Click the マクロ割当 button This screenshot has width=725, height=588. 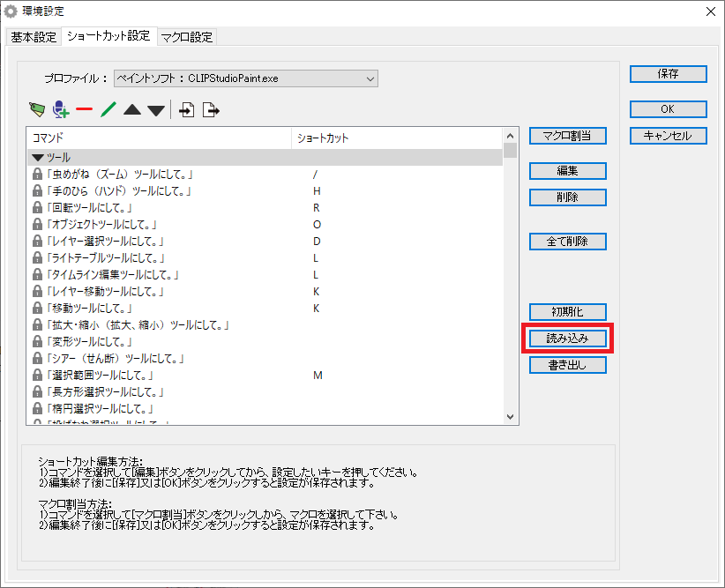pos(567,136)
